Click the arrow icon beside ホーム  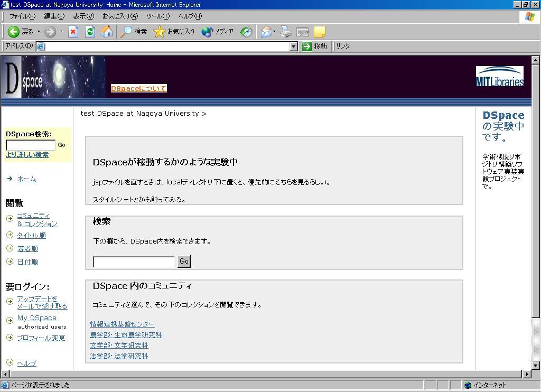(x=10, y=179)
